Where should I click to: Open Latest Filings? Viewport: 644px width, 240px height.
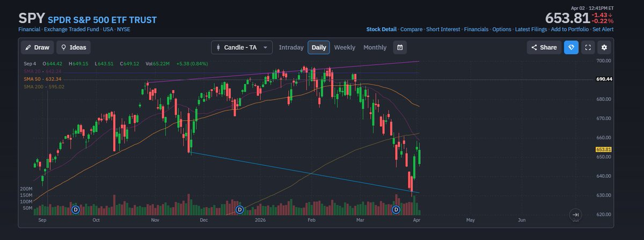pos(531,29)
